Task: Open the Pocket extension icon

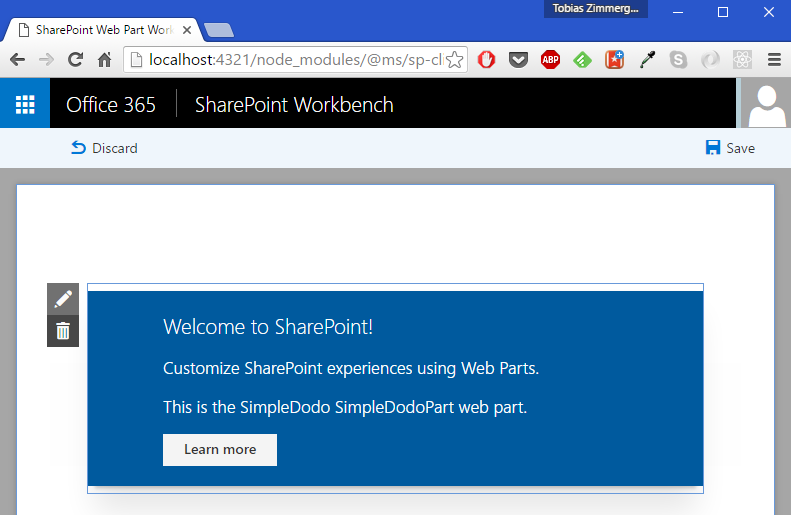Action: (x=518, y=60)
